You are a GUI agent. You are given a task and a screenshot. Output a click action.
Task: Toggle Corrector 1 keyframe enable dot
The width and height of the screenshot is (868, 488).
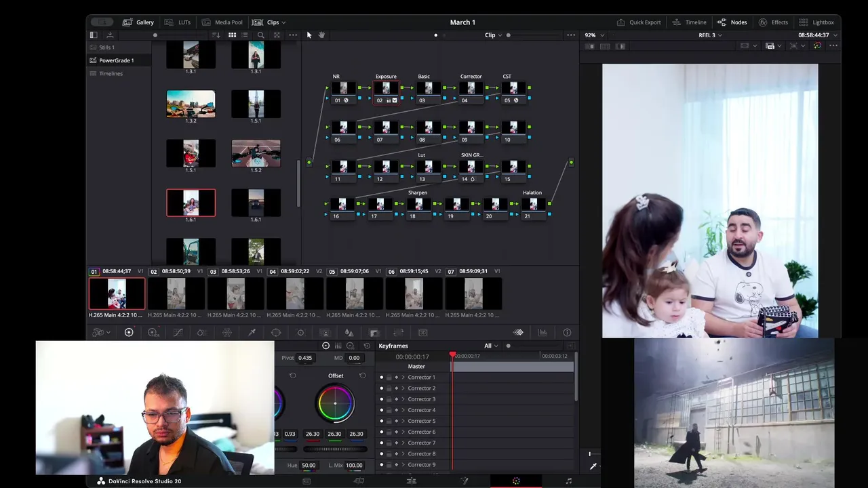pos(381,378)
